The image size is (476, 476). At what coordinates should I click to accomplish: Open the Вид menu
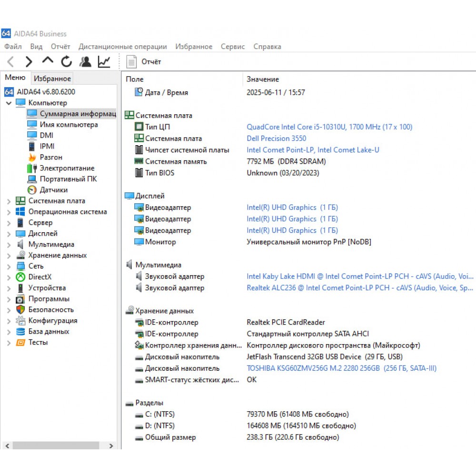pyautogui.click(x=36, y=47)
